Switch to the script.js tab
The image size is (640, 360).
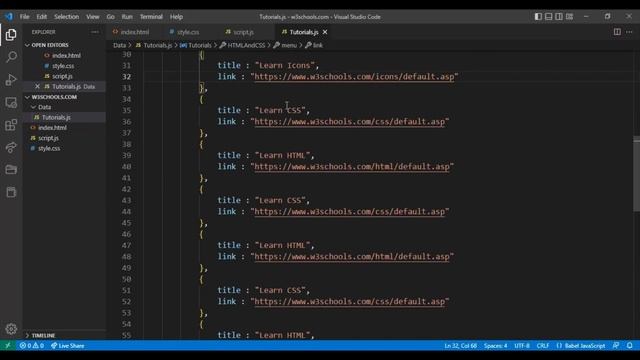coord(244,32)
